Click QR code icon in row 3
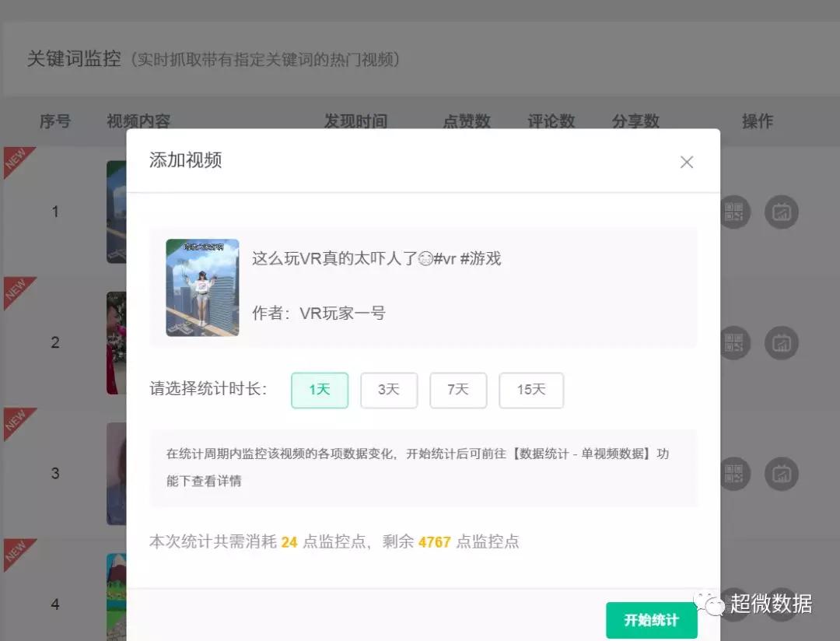This screenshot has height=641, width=840. tap(733, 474)
